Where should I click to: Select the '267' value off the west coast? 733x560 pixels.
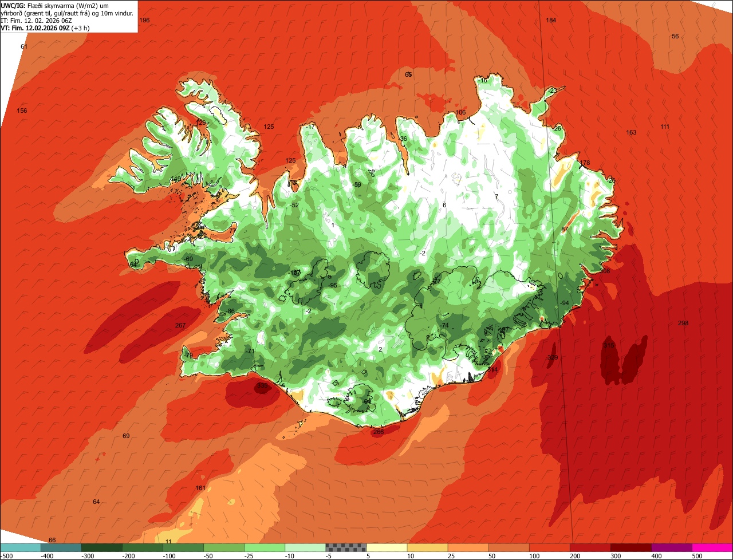tap(180, 325)
